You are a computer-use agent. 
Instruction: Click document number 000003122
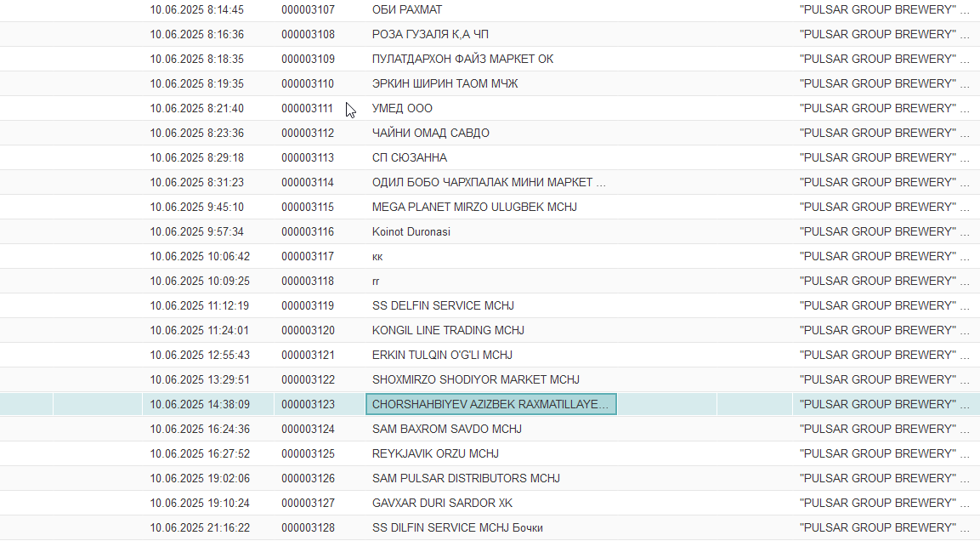tap(308, 379)
